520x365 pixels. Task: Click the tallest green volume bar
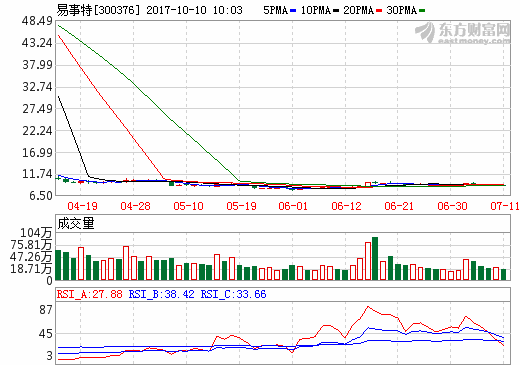pyautogui.click(x=375, y=258)
